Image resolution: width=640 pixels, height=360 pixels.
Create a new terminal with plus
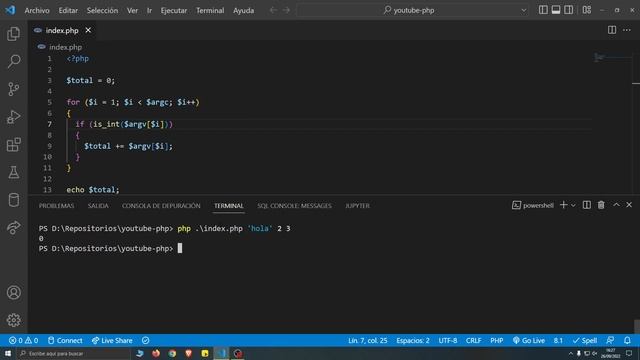click(x=564, y=205)
